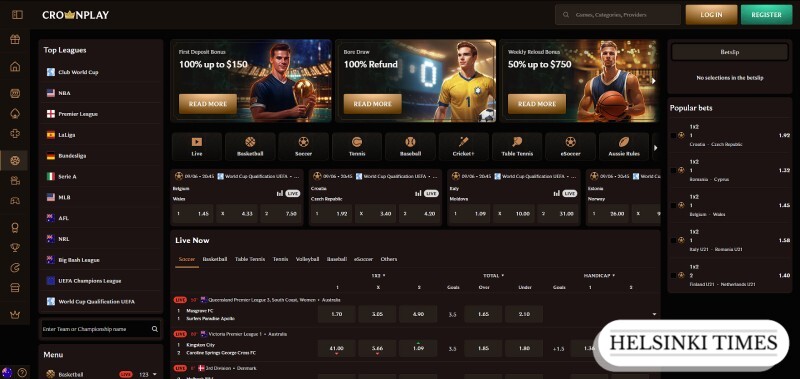Image resolution: width=800 pixels, height=379 pixels.
Task: Focus the Enter Team or Championship name field
Action: coord(101,330)
